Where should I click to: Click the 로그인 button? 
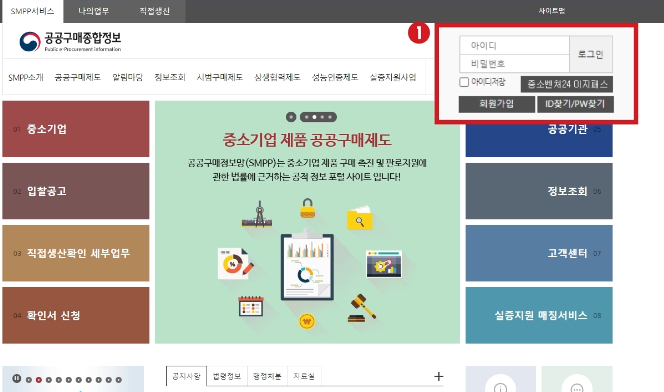pos(591,54)
